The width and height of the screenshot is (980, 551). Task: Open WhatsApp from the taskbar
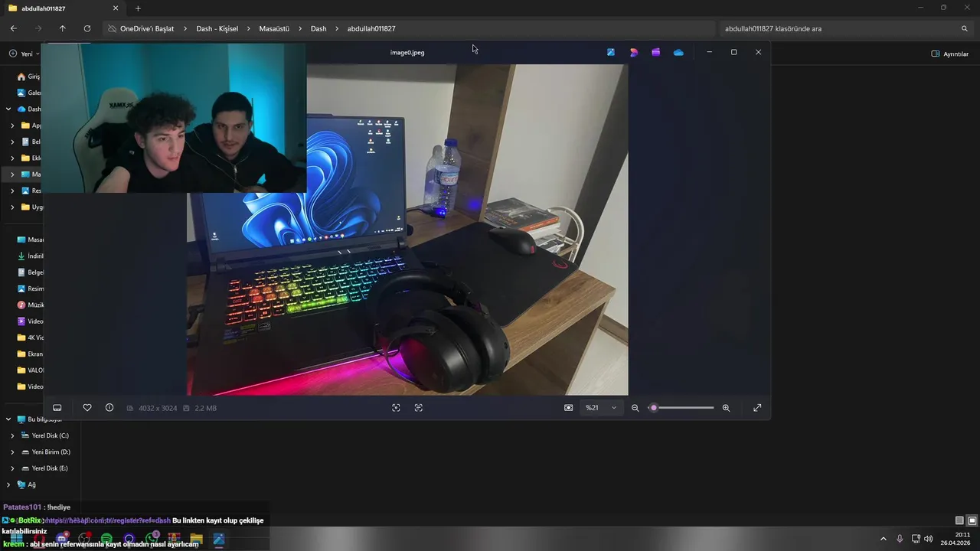pyautogui.click(x=151, y=540)
